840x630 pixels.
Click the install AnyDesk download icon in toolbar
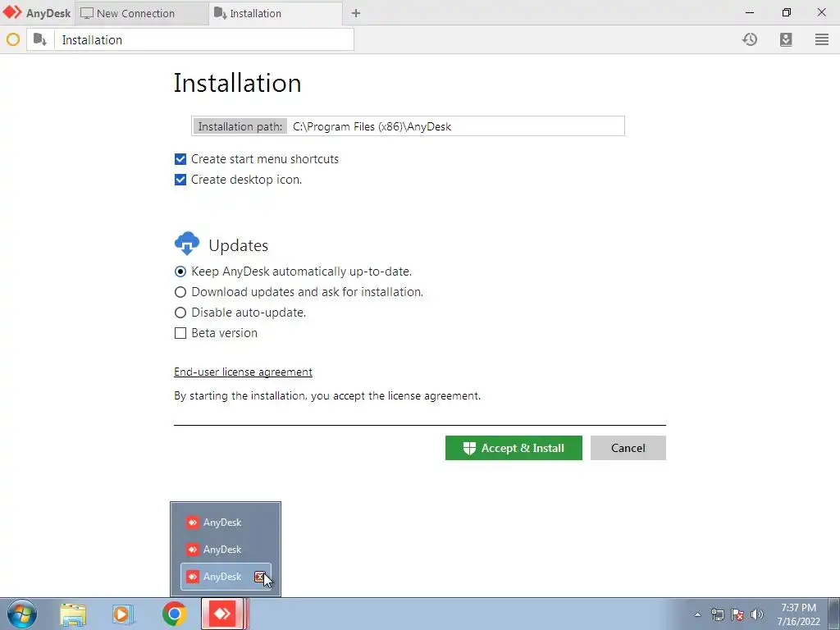(786, 39)
